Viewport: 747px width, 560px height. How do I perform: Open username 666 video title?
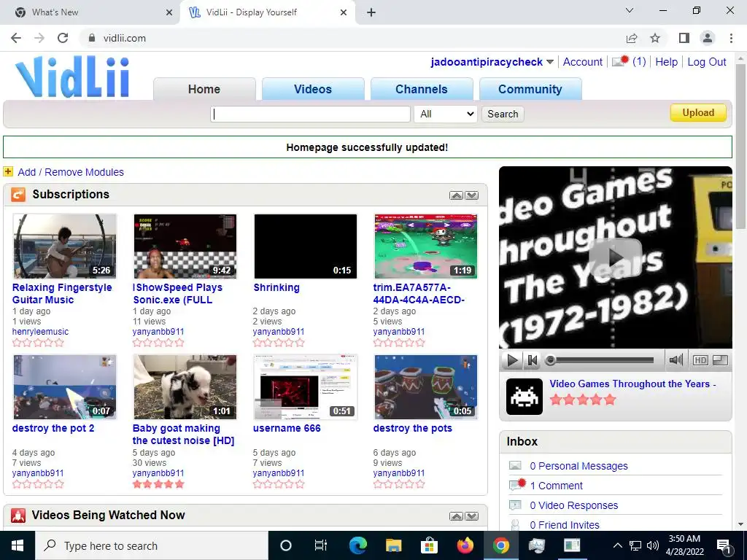click(287, 428)
